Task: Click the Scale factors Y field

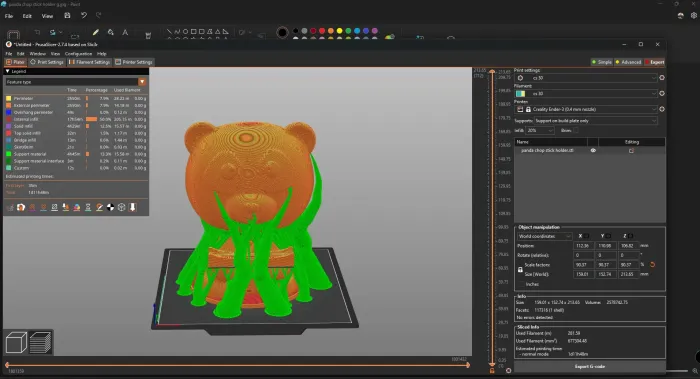Action: 606,265
